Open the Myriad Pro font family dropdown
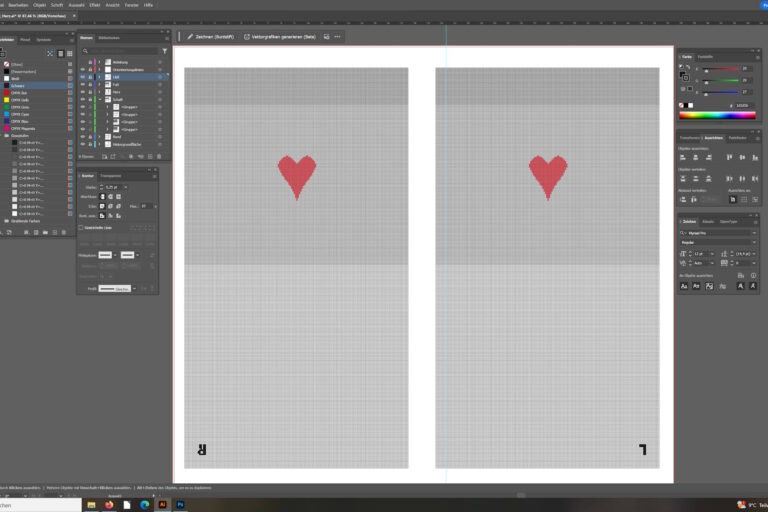 [754, 233]
